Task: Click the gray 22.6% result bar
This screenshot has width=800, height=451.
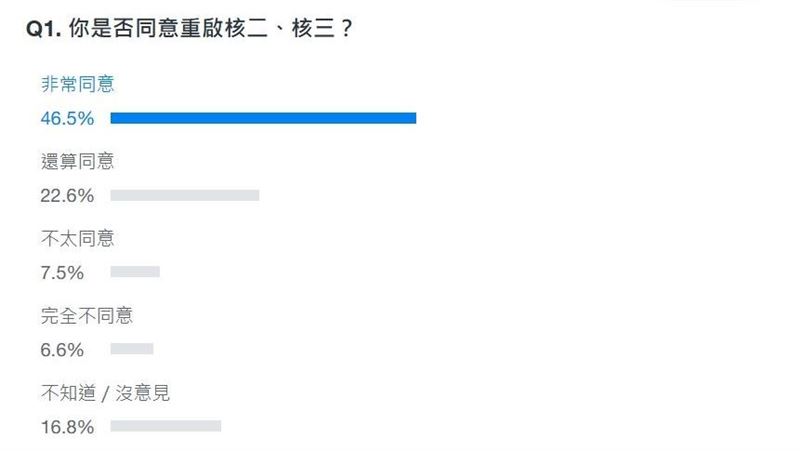Action: (x=184, y=196)
